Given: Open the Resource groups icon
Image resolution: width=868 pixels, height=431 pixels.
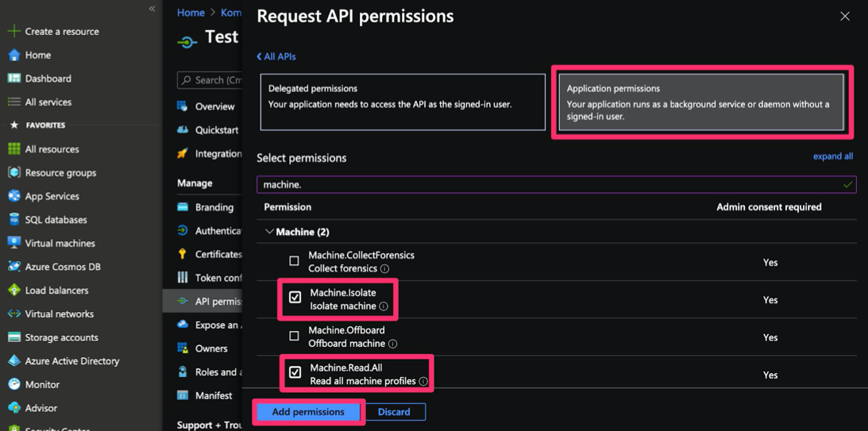Looking at the screenshot, I should tap(14, 172).
